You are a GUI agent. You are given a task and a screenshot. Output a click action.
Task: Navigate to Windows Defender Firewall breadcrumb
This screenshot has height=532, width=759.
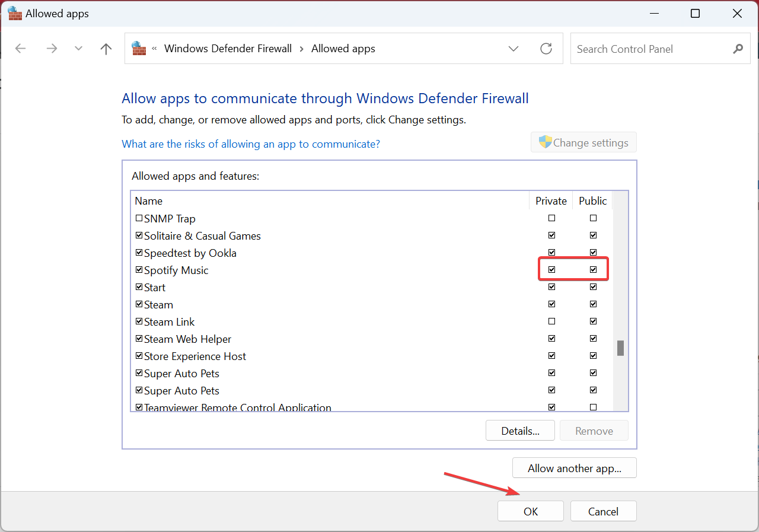[228, 49]
